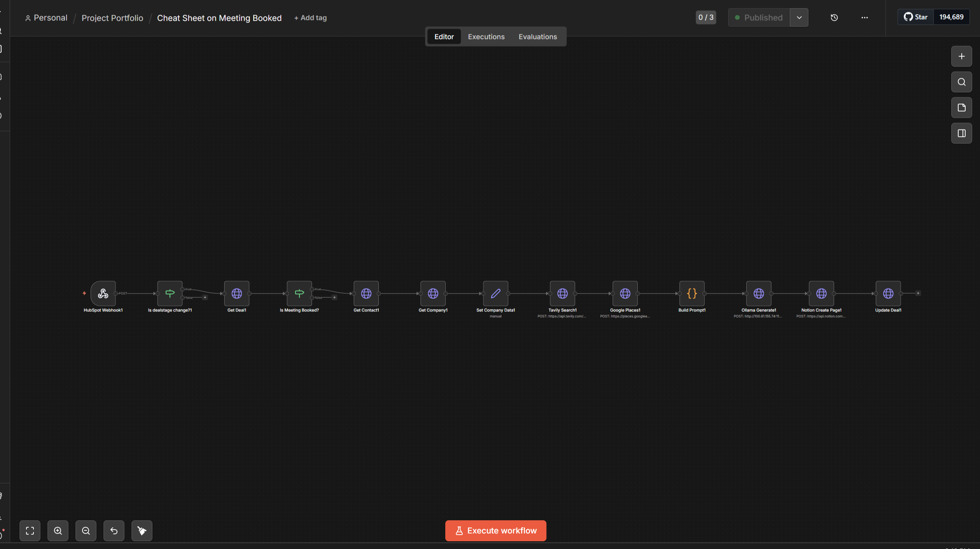
Task: Expand the Published status dropdown arrow
Action: point(799,18)
